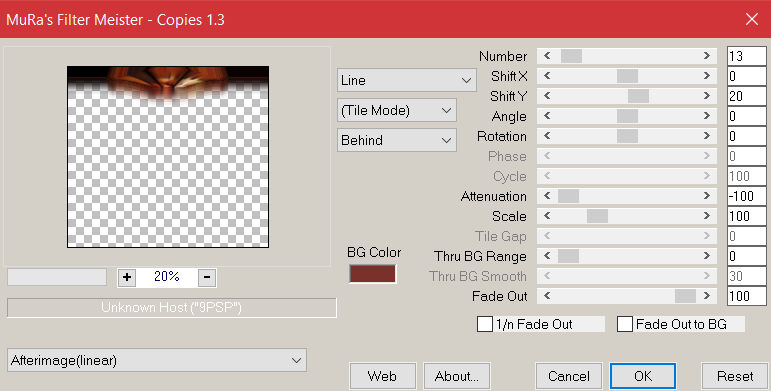Click the Fade Out value field showing 100
Image resolution: width=771 pixels, height=391 pixels.
746,296
